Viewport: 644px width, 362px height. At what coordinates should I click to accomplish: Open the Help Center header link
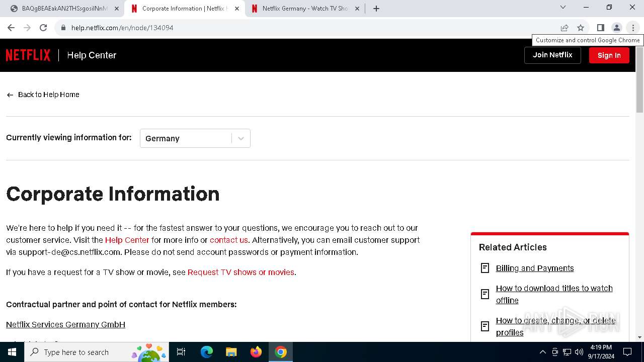coord(92,55)
